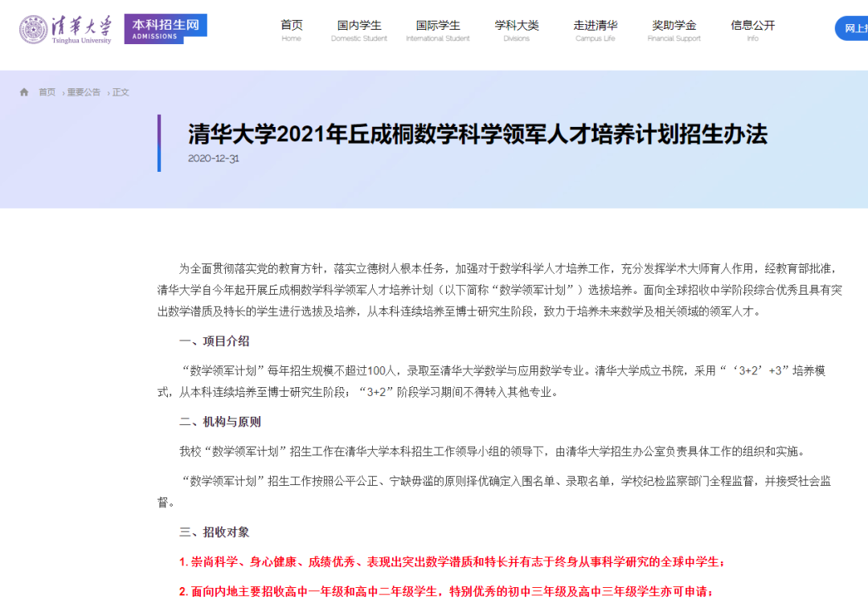Viewport: 868px width, 612px height.
Task: Click the publish date 2020-12-31
Action: (214, 158)
